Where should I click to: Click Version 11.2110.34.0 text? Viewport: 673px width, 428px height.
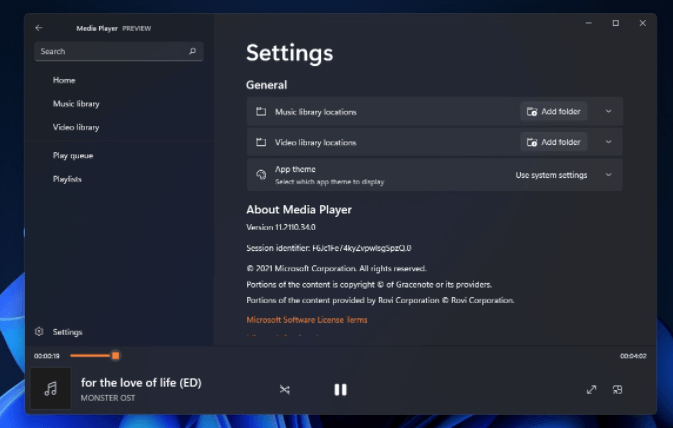coord(281,227)
